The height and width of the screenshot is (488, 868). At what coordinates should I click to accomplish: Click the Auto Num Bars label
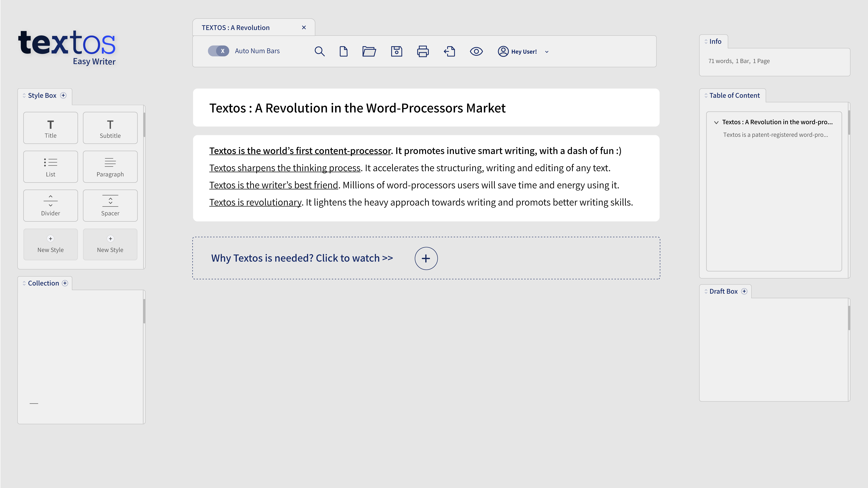257,51
